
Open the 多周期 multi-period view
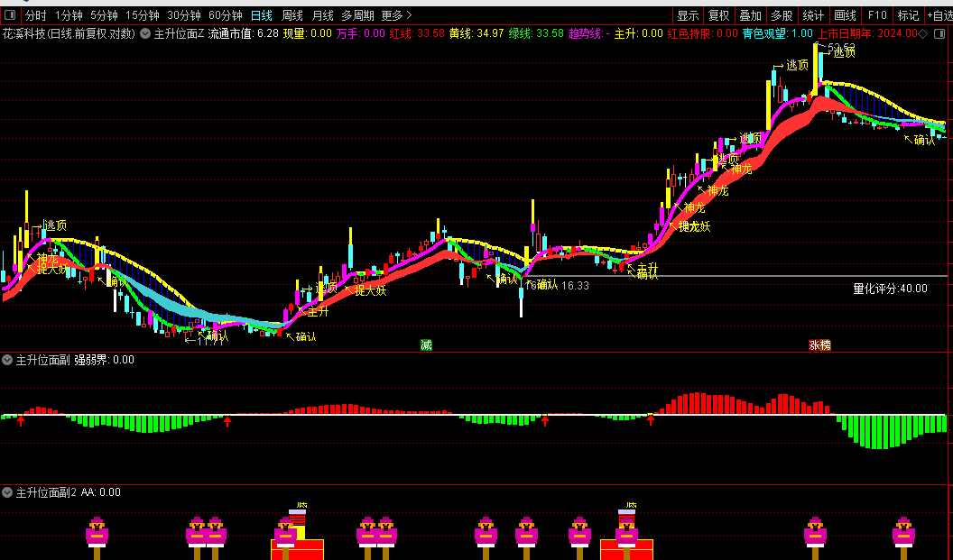357,15
